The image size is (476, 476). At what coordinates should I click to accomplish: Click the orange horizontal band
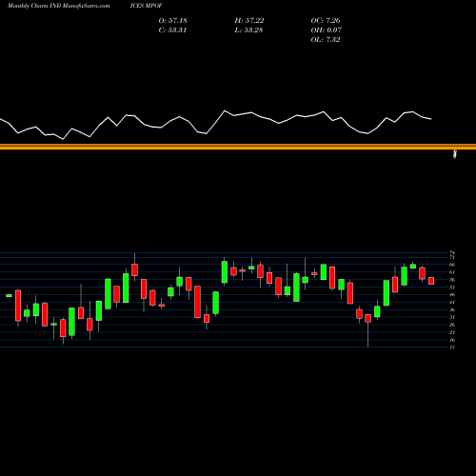coord(238,147)
